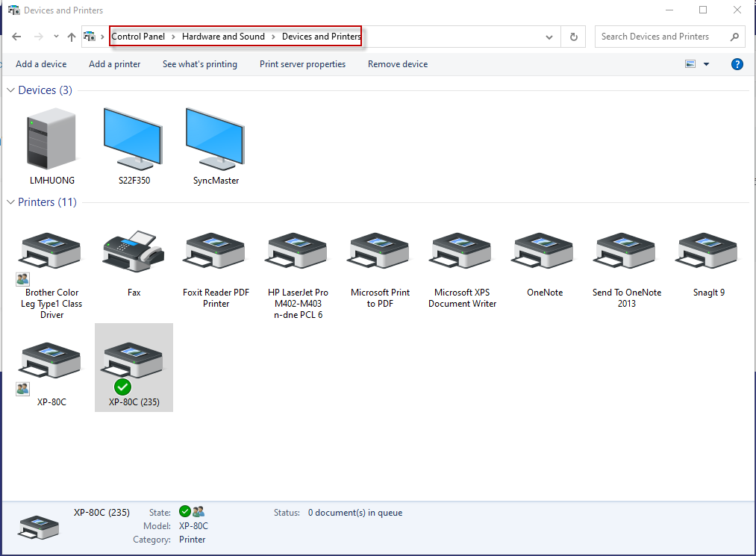Click the search magnifier icon
The image size is (756, 556).
point(734,37)
